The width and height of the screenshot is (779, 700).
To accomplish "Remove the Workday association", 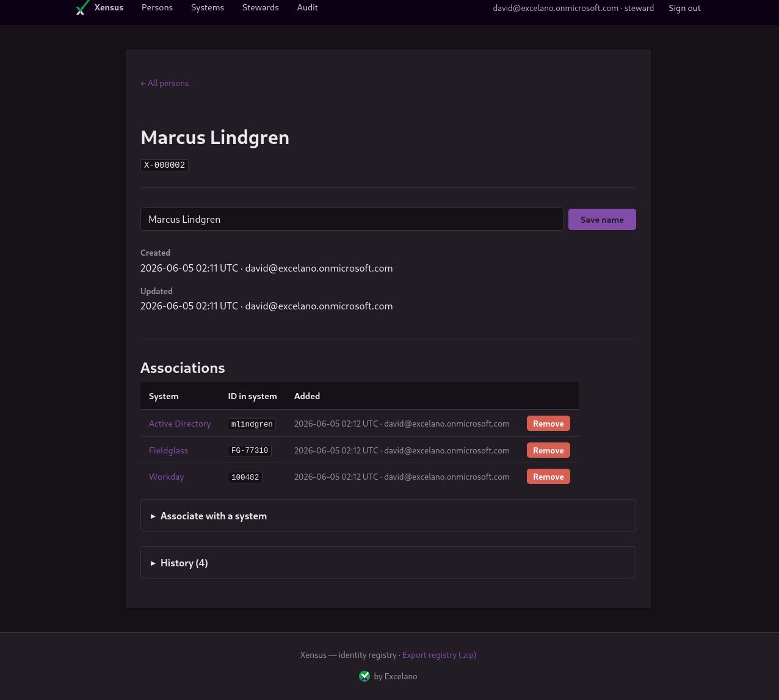I will pyautogui.click(x=548, y=477).
